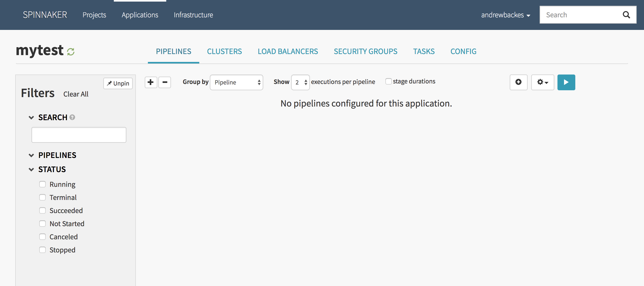Click the collapse all minus button
Screen dimensions: 644x286
[x=165, y=82]
